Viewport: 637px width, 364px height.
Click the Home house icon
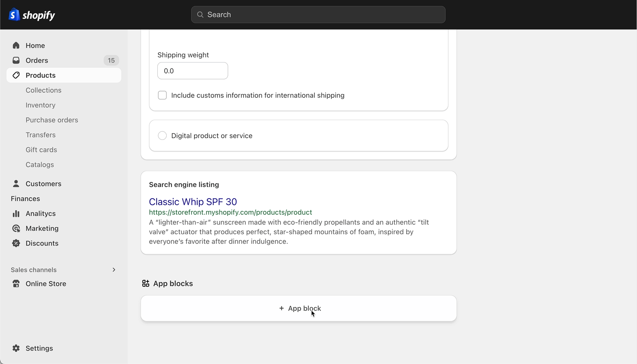tap(16, 45)
